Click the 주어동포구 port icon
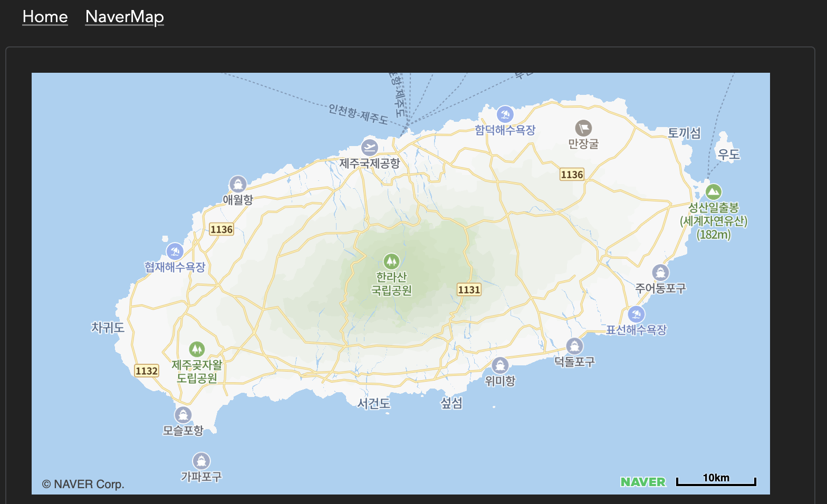827x504 pixels. click(x=660, y=273)
